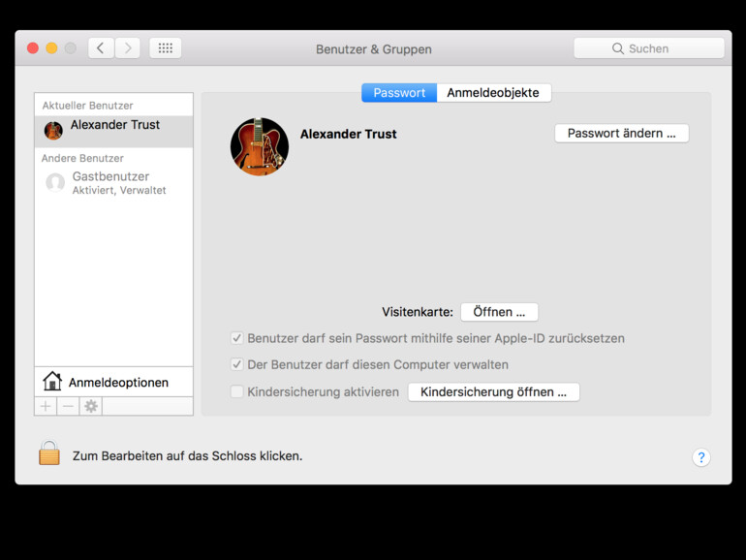The width and height of the screenshot is (746, 560).
Task: Switch to the Anmeldeobjekte tab
Action: 493,93
